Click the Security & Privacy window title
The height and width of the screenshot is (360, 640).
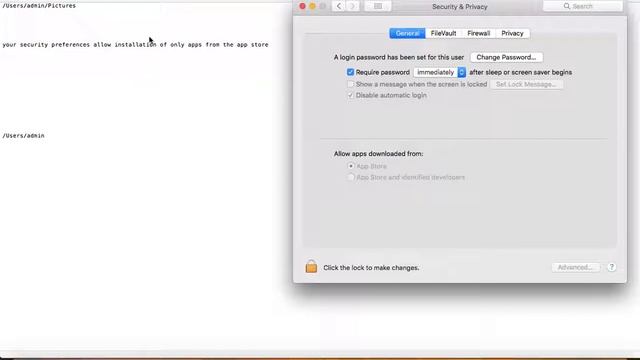460,7
